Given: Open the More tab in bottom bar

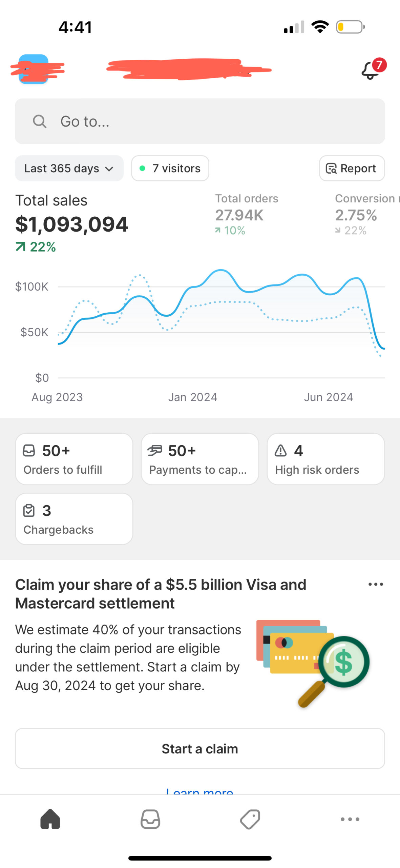Looking at the screenshot, I should point(350,819).
